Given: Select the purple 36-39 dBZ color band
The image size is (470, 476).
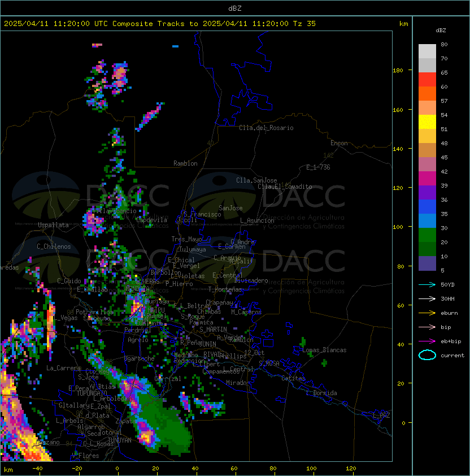Looking at the screenshot, I should coord(427,192).
